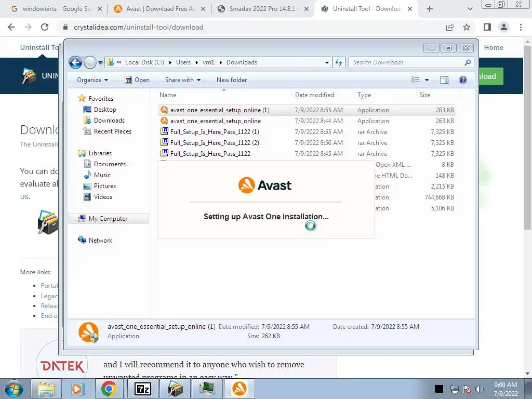Screen dimensions: 532x399
Task: Select avast_one_essential_setup_online (1) file
Action: [x=307, y=110]
